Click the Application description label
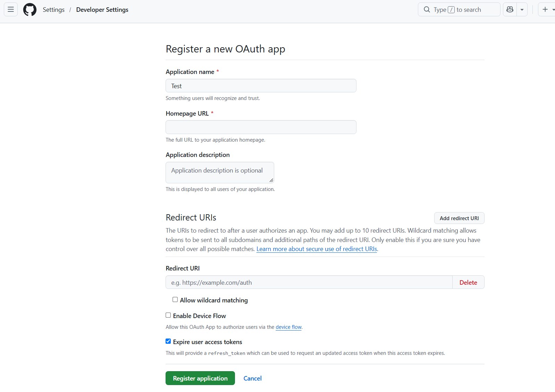Viewport: 555px width, 392px height. coord(197,155)
